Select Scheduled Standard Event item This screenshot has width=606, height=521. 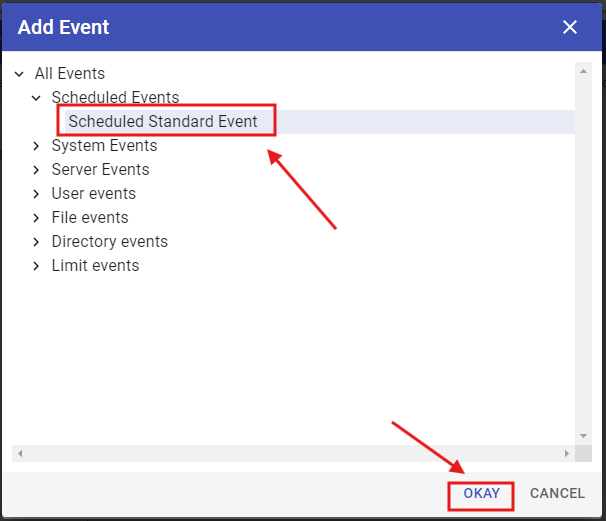click(x=163, y=122)
